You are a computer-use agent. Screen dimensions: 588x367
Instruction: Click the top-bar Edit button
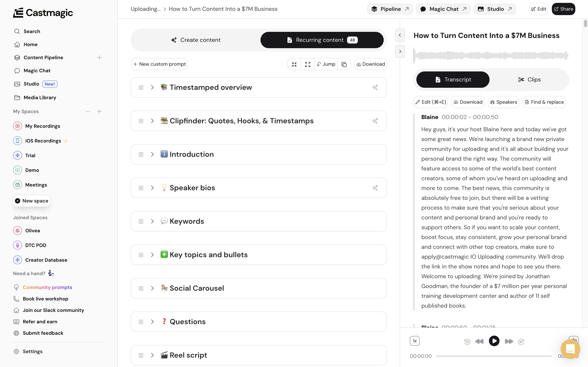(538, 9)
